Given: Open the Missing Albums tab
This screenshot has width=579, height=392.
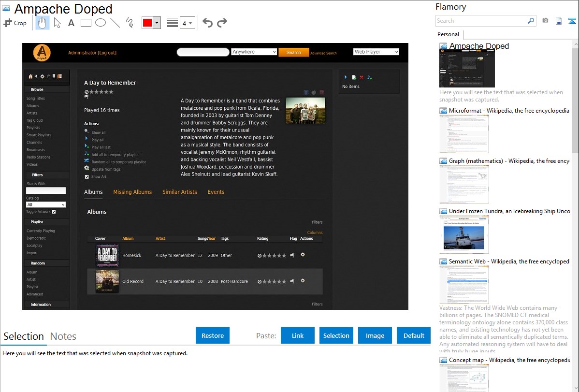Looking at the screenshot, I should click(132, 192).
